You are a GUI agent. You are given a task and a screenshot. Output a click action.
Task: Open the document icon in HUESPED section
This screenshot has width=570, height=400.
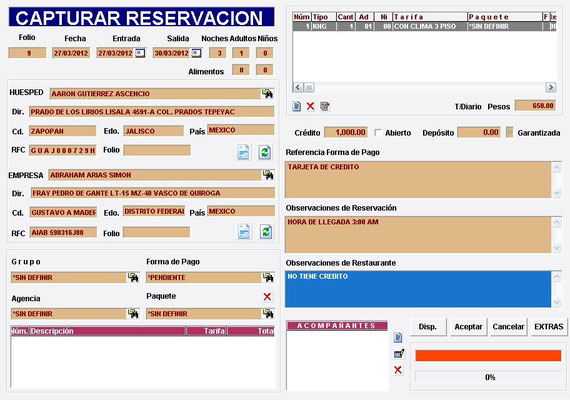[243, 152]
